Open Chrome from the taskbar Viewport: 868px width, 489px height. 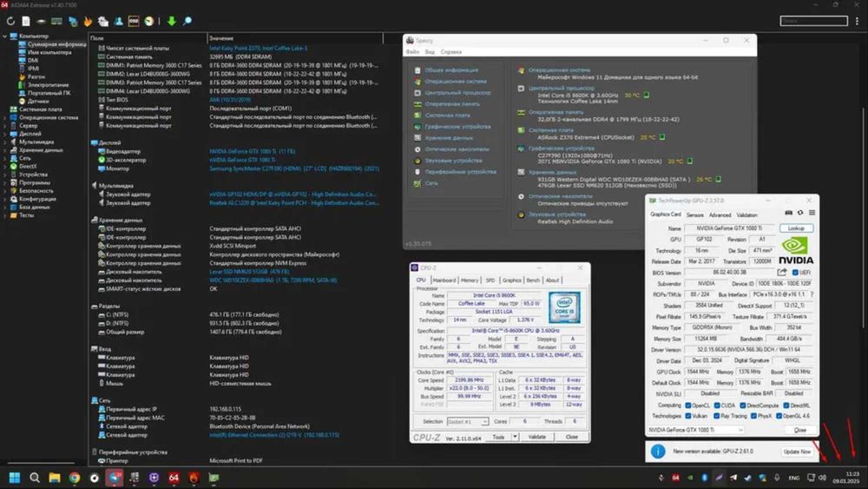tap(74, 478)
